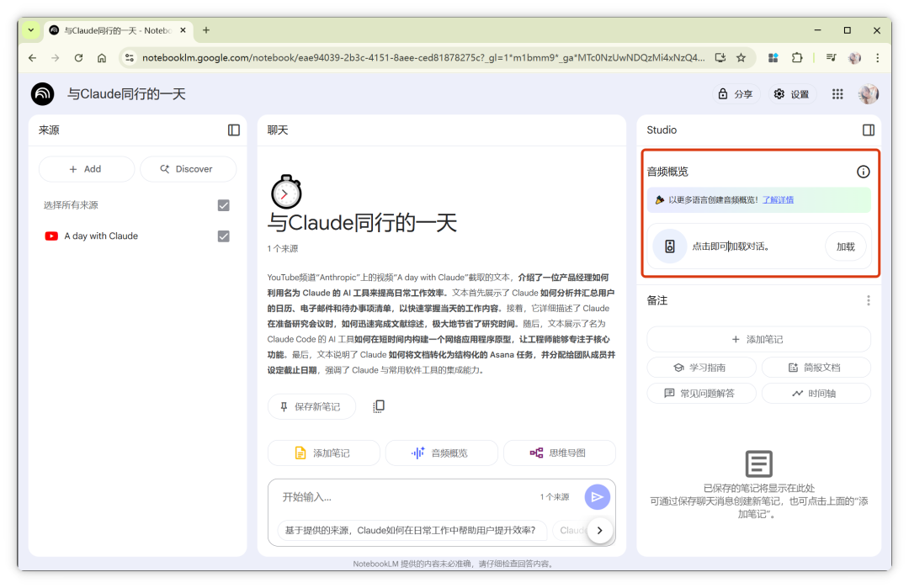Click the 1 个来源 label under title

pos(282,248)
